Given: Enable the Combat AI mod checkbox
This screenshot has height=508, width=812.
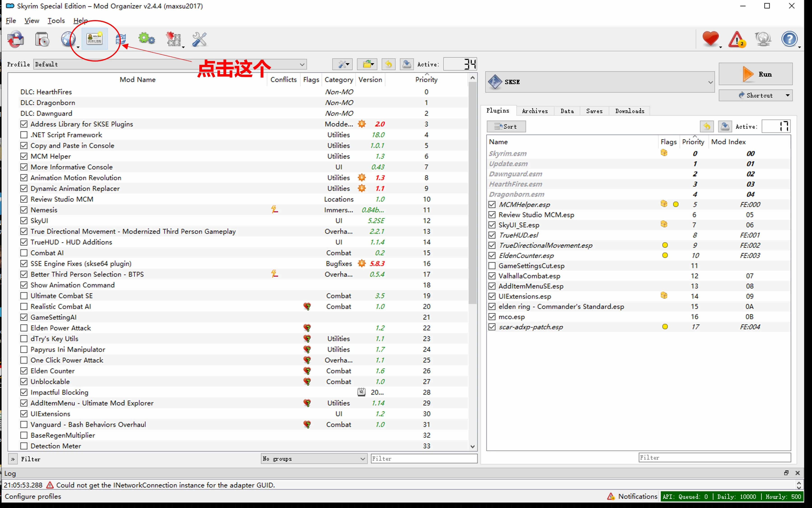Looking at the screenshot, I should point(24,253).
